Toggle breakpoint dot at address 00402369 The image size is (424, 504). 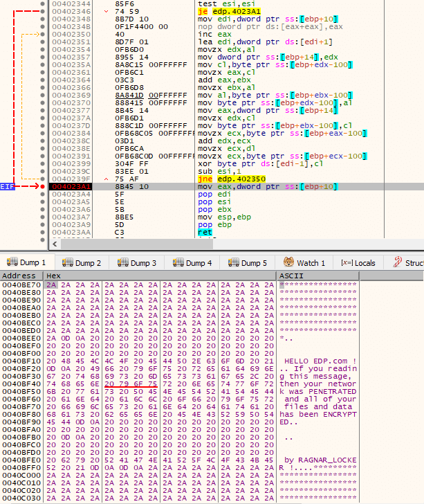tap(42, 95)
